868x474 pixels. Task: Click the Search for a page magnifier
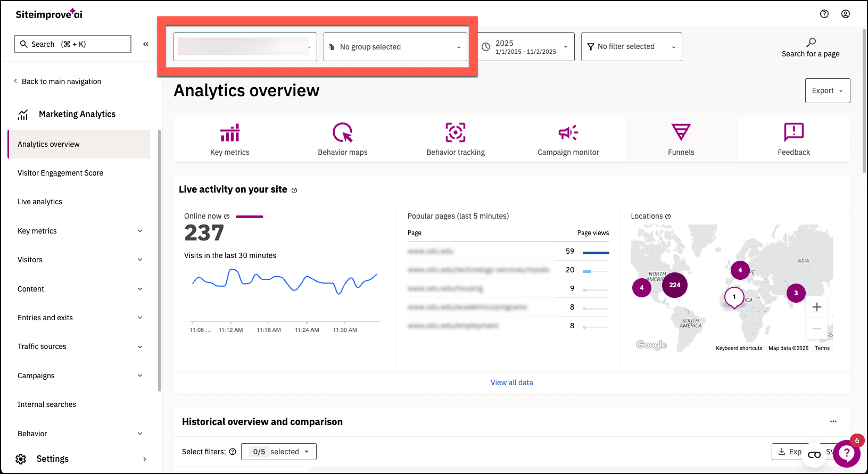coord(811,42)
